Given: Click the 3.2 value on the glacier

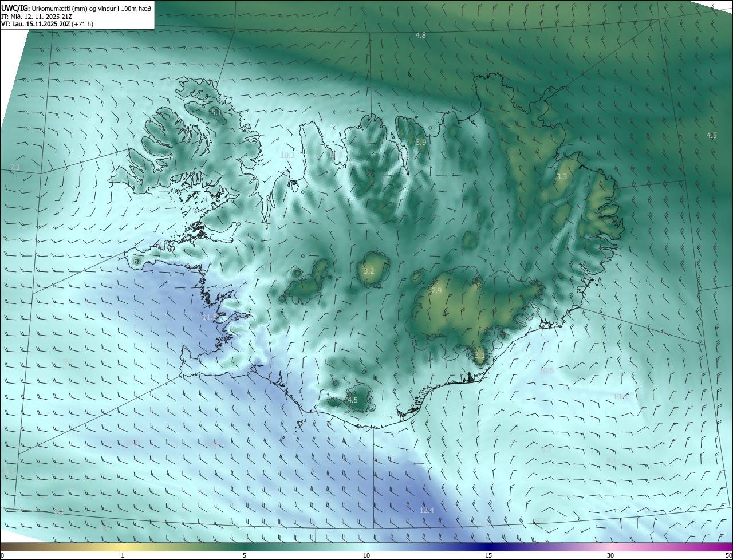Looking at the screenshot, I should click(x=369, y=271).
